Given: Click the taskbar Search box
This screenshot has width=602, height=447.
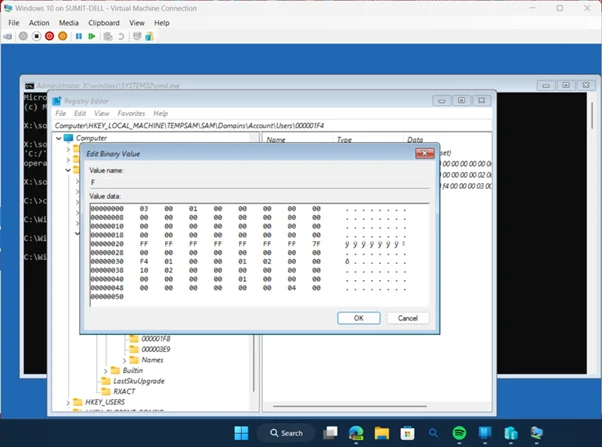Looking at the screenshot, I should point(286,433).
